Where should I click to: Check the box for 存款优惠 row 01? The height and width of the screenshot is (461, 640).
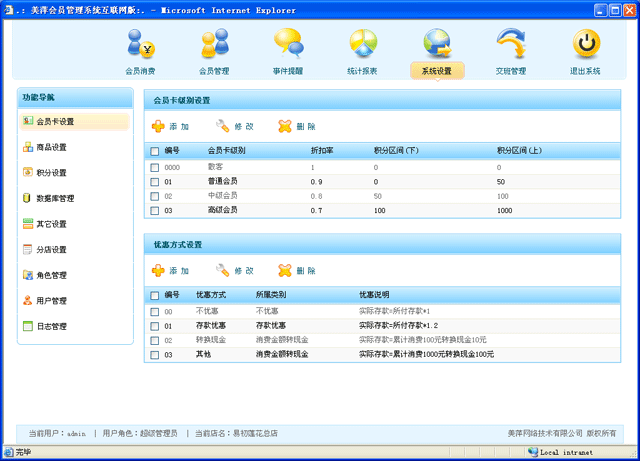[x=155, y=326]
